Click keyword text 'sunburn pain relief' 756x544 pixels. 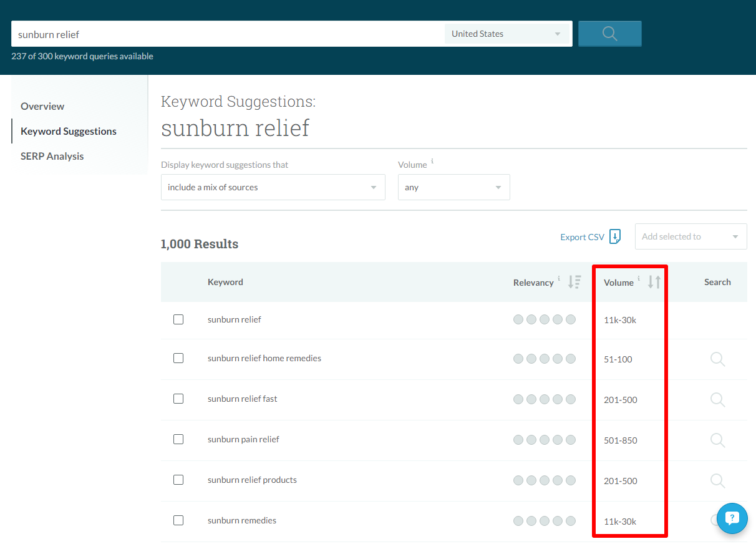[243, 439]
